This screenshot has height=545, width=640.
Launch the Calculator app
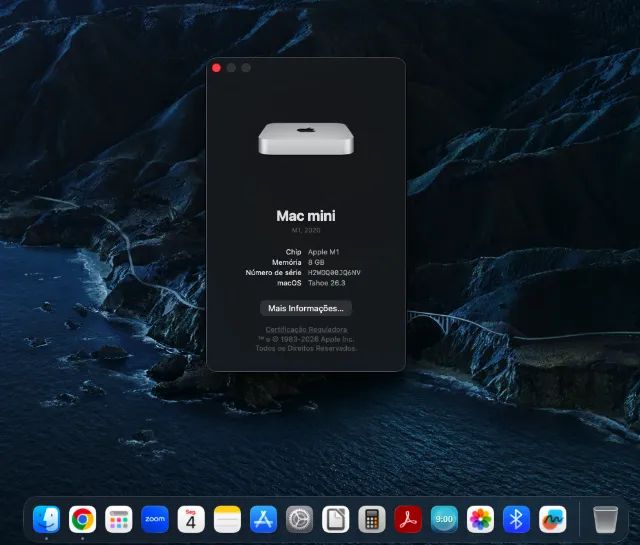(x=372, y=519)
